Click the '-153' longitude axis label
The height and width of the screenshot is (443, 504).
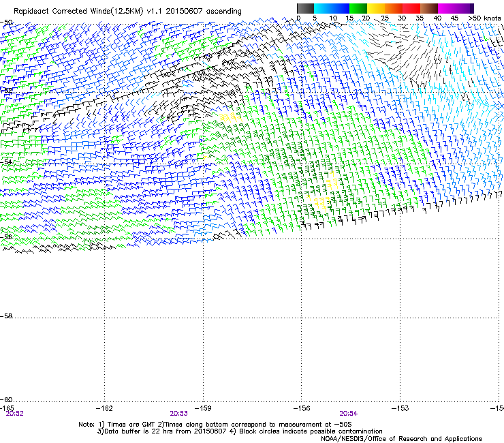400,408
